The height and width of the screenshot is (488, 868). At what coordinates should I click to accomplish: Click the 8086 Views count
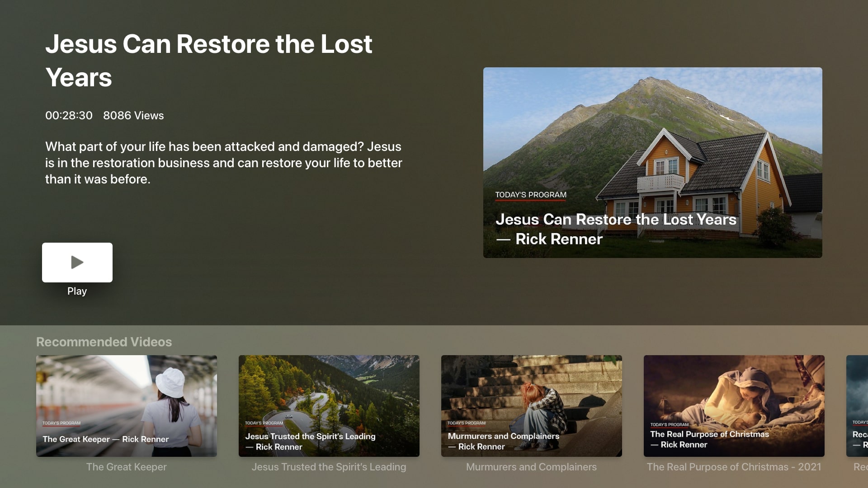click(133, 116)
